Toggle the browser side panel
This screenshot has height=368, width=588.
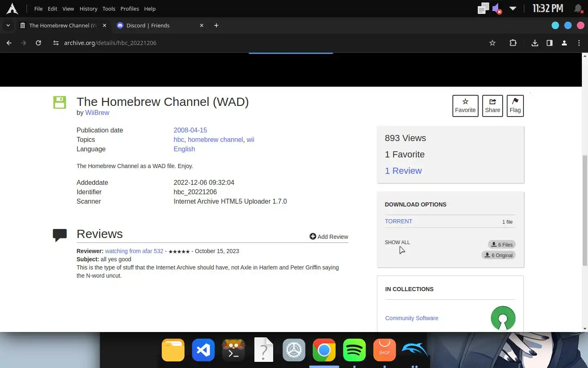click(550, 43)
